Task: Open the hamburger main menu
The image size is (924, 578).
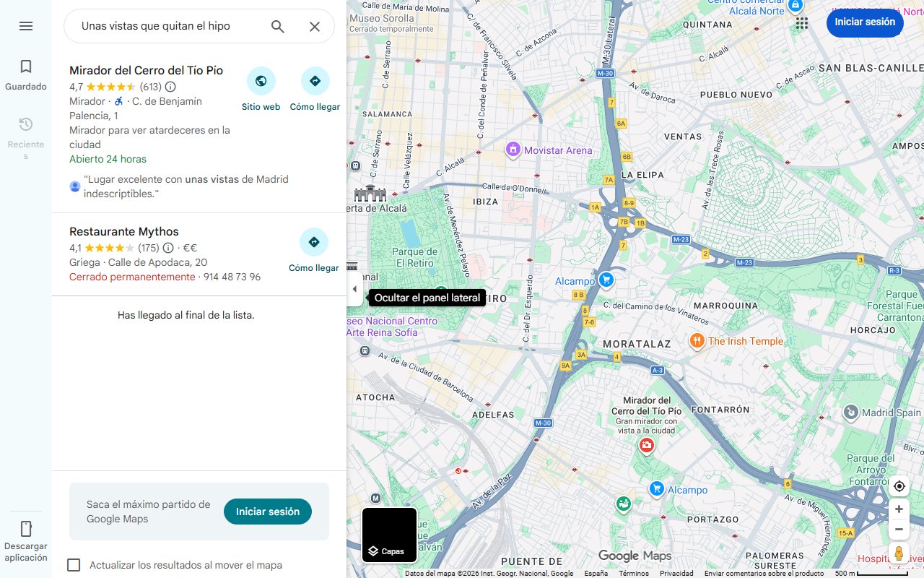Action: point(26,26)
